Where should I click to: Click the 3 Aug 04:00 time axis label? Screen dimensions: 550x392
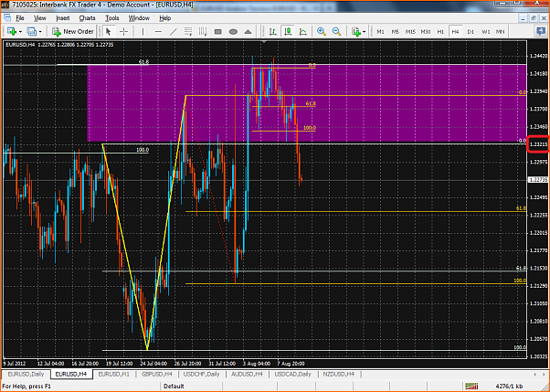click(x=257, y=364)
